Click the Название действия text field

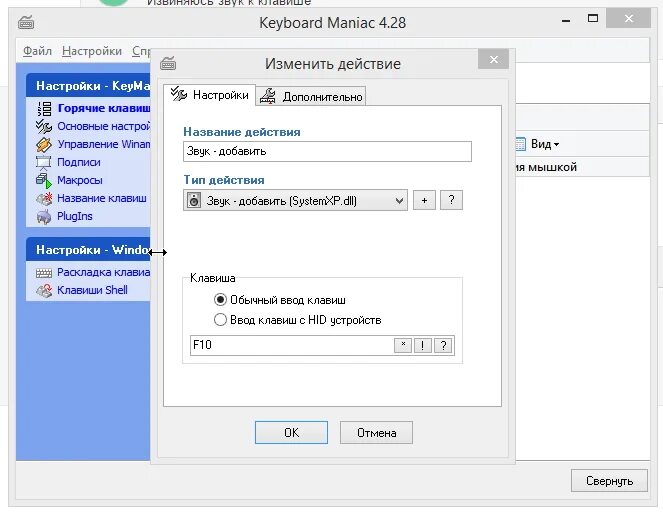tap(327, 151)
